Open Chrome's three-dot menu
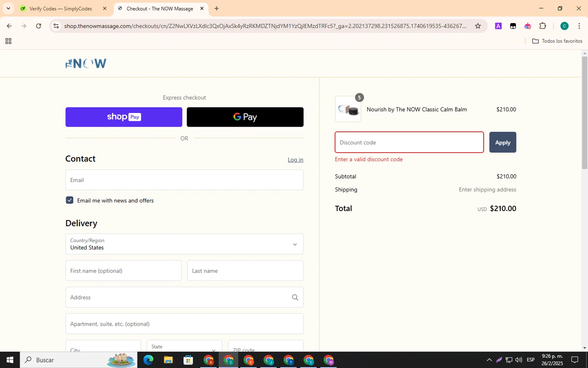The width and height of the screenshot is (588, 368). (x=579, y=26)
